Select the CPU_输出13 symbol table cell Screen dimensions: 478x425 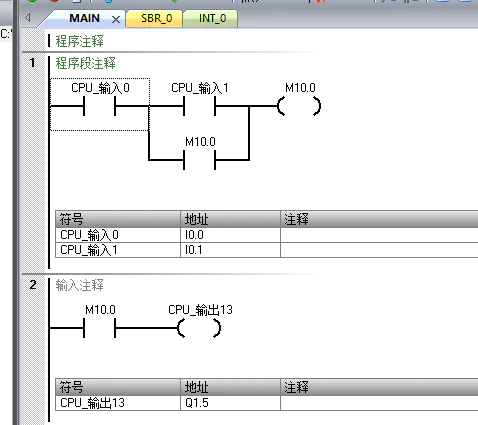(x=118, y=403)
